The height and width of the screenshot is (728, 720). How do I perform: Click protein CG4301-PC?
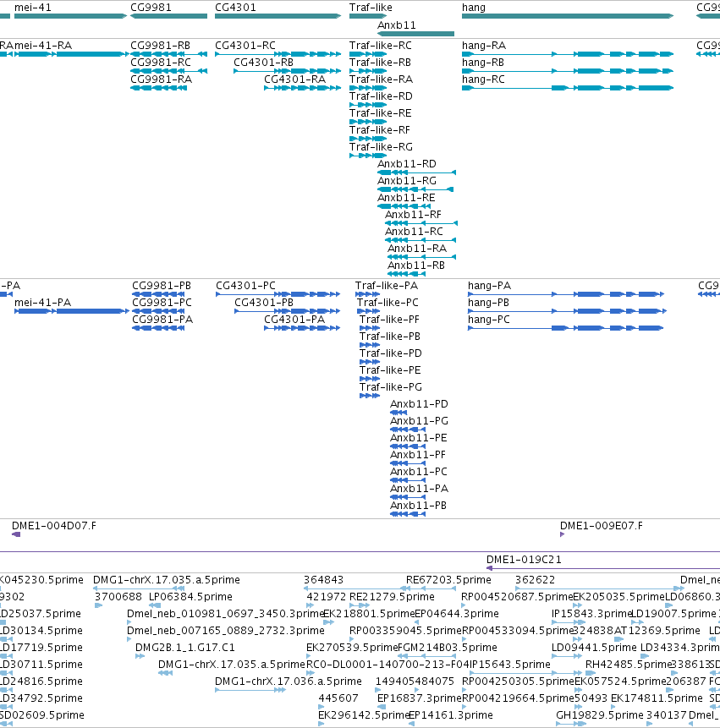pos(278,294)
